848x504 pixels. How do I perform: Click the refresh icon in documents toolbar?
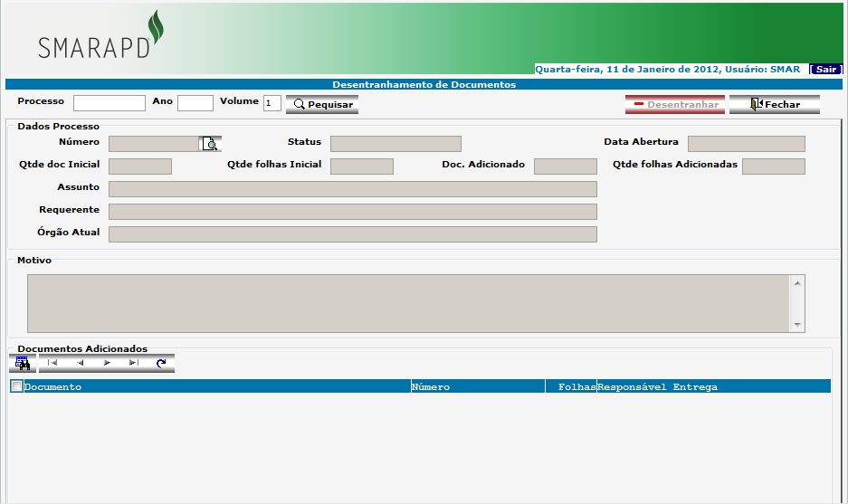click(160, 363)
